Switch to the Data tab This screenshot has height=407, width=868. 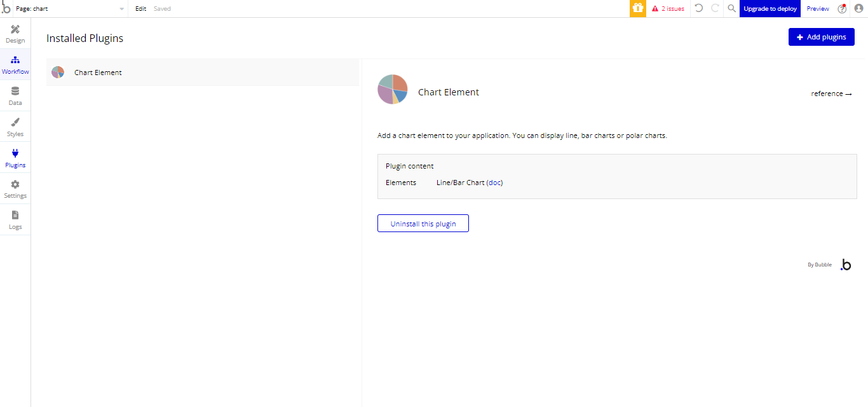point(15,96)
